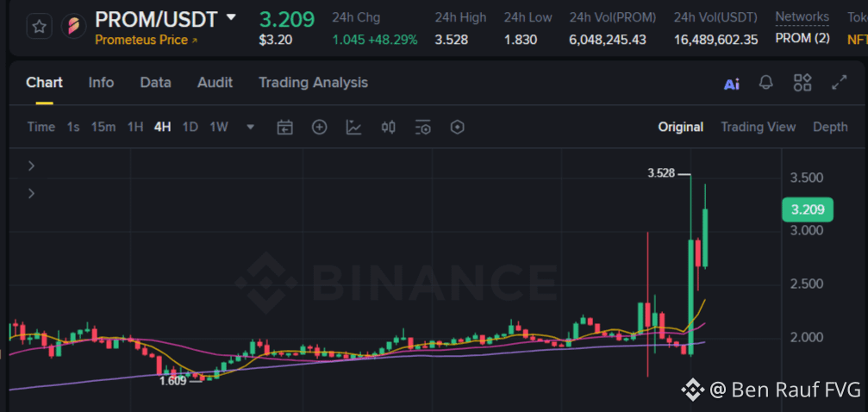Click the 1.609 low marker on chart
This screenshot has width=868, height=412.
(x=172, y=381)
